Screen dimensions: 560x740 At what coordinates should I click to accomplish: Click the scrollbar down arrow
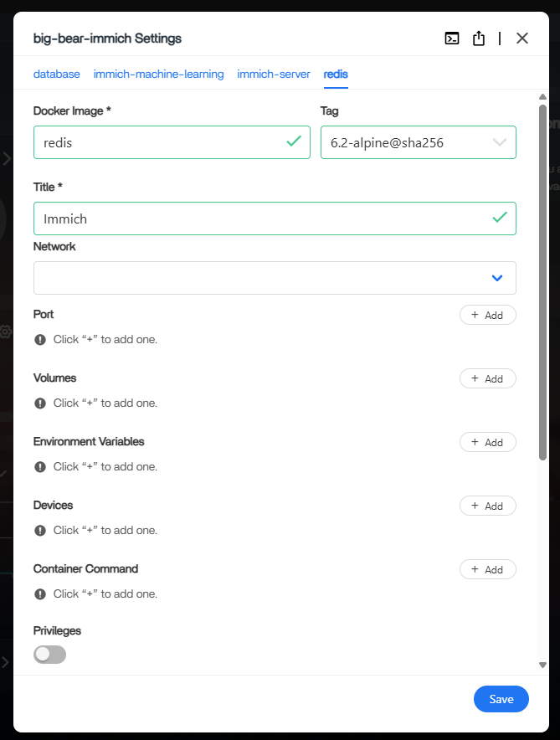coord(542,665)
